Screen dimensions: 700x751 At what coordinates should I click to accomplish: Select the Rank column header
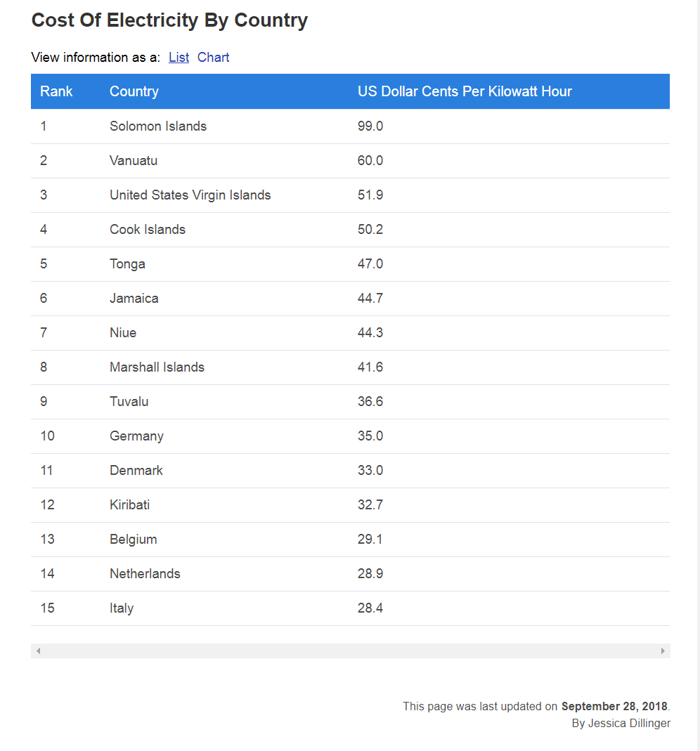click(x=56, y=91)
